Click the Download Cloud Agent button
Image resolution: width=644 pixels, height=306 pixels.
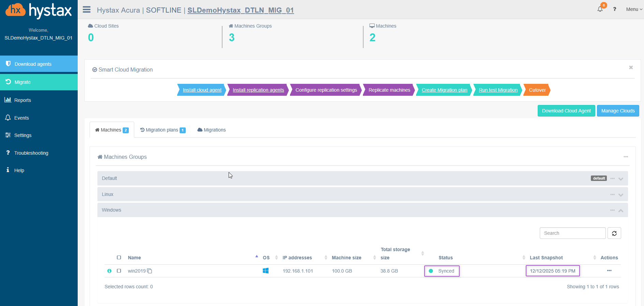566,111
